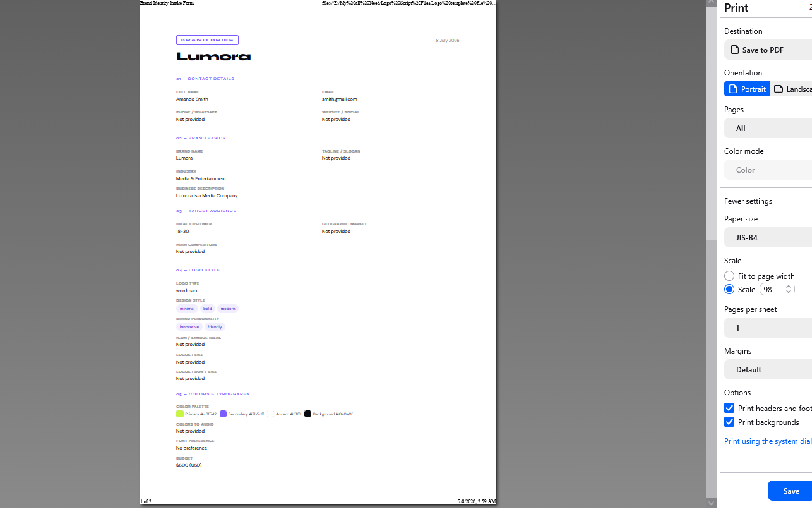Click 'No preference' font value
The height and width of the screenshot is (508, 812).
click(x=191, y=448)
